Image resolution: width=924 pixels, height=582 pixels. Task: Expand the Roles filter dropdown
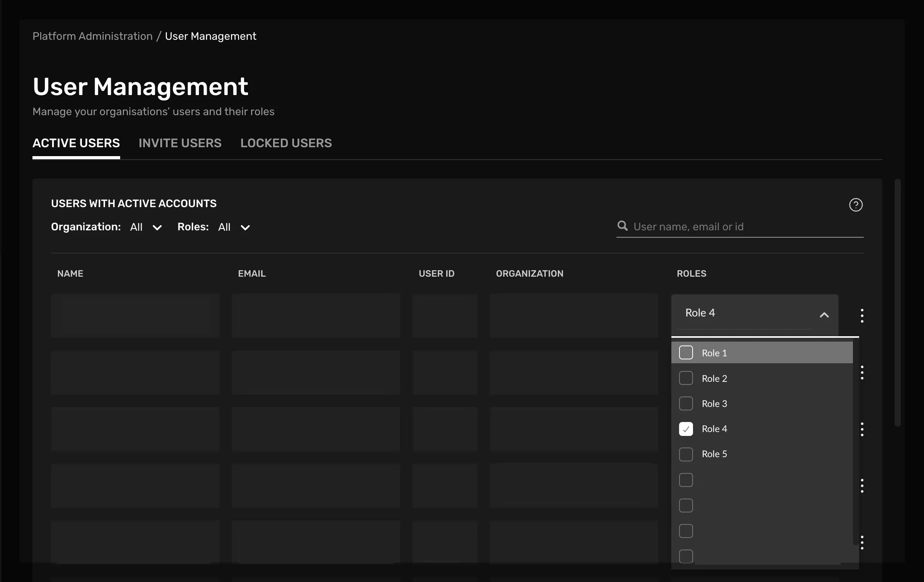tap(234, 227)
